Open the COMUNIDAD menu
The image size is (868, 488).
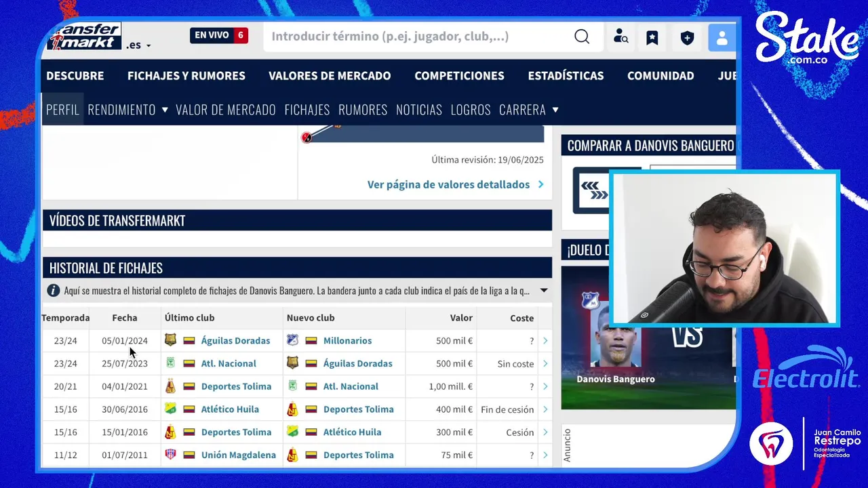pyautogui.click(x=660, y=76)
